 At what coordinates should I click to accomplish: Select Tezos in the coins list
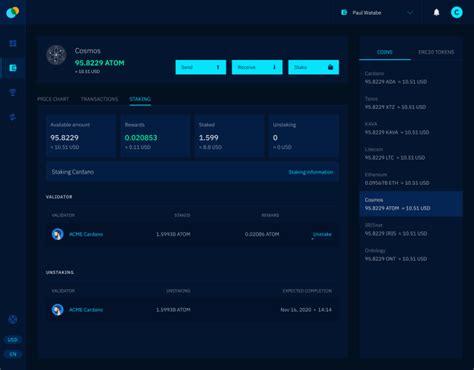tap(411, 103)
